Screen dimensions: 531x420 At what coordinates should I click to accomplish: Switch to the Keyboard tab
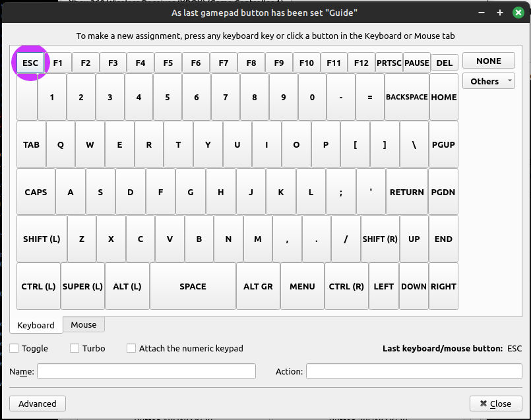[36, 325]
